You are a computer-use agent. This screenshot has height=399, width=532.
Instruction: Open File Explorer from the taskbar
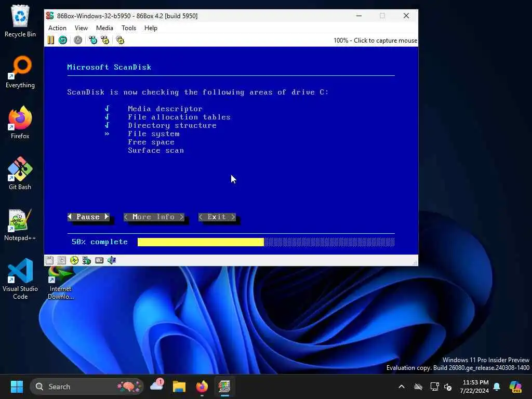pos(179,387)
